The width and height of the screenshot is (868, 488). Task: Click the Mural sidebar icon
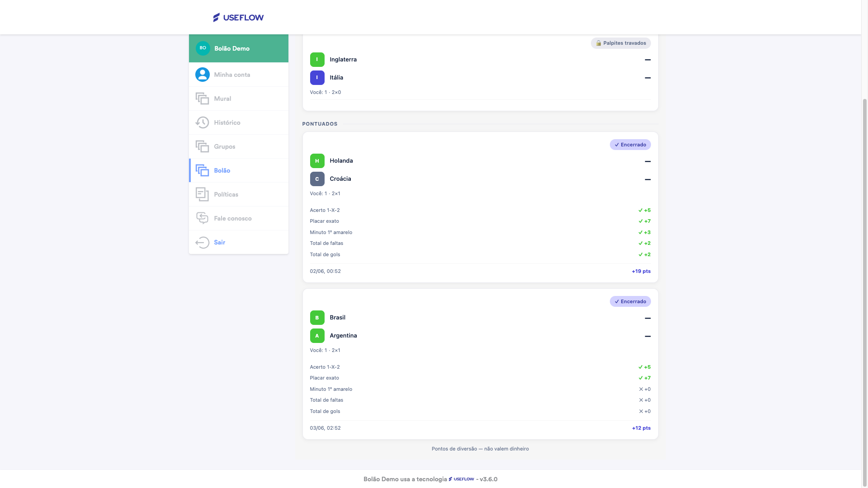pos(202,99)
